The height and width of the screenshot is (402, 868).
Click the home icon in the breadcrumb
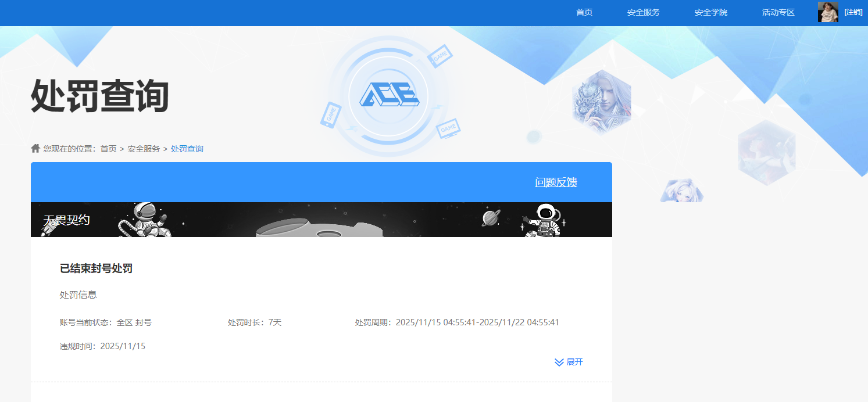35,148
